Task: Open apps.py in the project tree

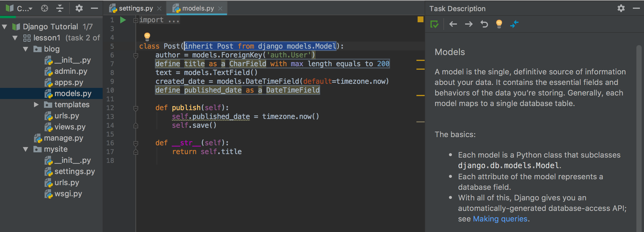Action: click(64, 83)
